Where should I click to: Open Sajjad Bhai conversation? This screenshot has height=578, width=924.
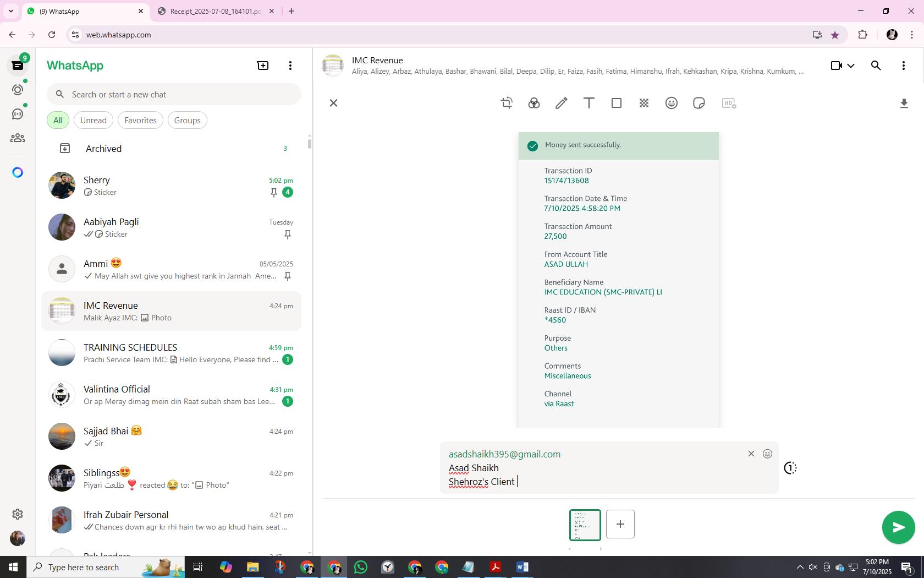pos(171,437)
